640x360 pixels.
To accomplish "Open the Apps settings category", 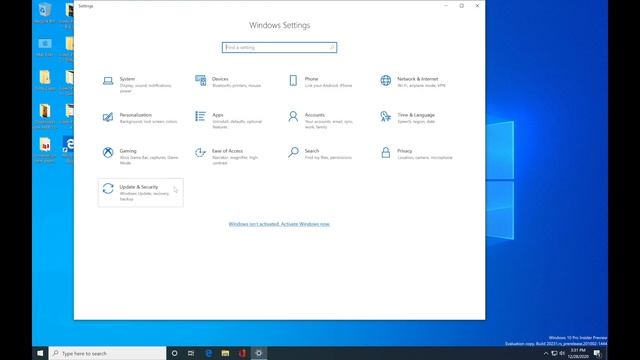I will 233,120.
